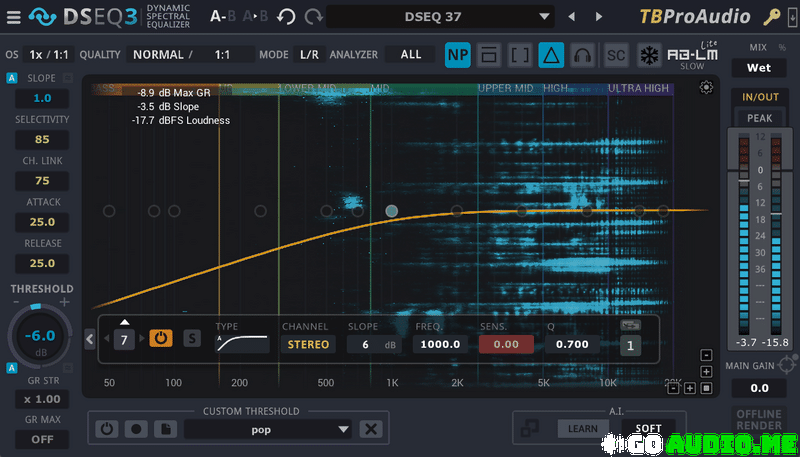800x457 pixels.
Task: Enable the headphones listen icon
Action: click(583, 55)
